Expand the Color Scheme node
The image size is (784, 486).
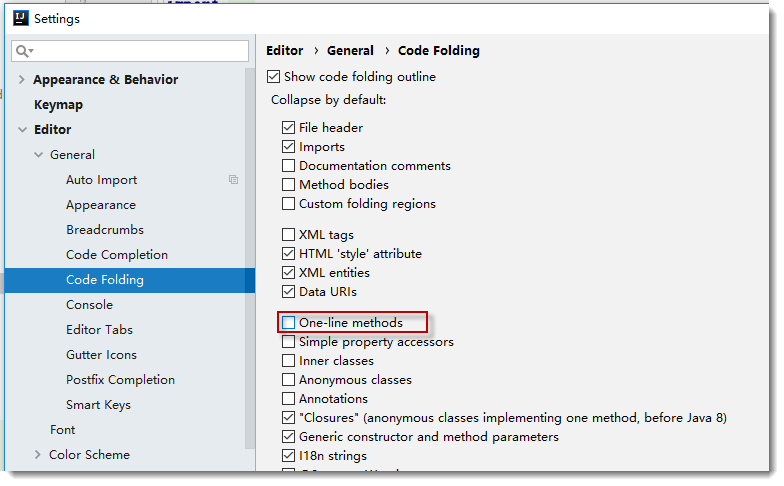[38, 455]
